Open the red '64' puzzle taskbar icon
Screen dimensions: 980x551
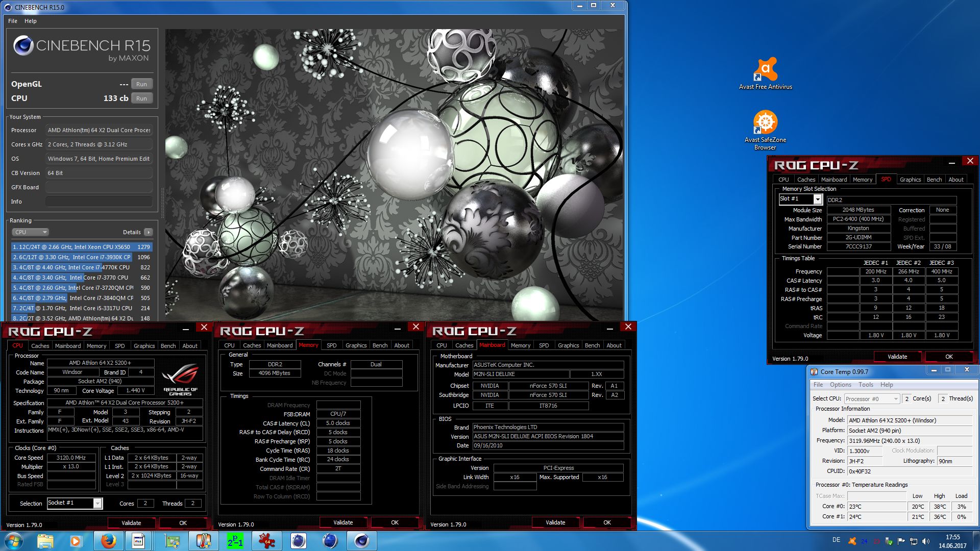tap(266, 541)
